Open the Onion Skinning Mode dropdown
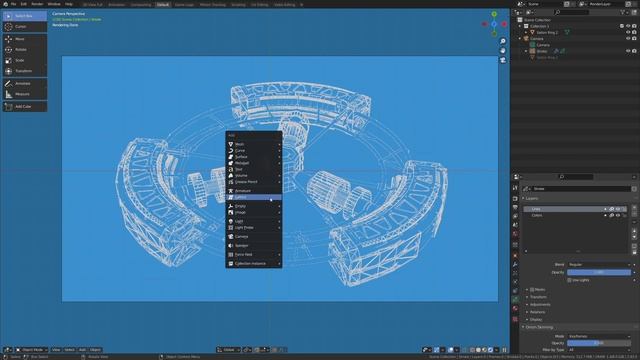This screenshot has height=360, width=640. pyautogui.click(x=599, y=336)
